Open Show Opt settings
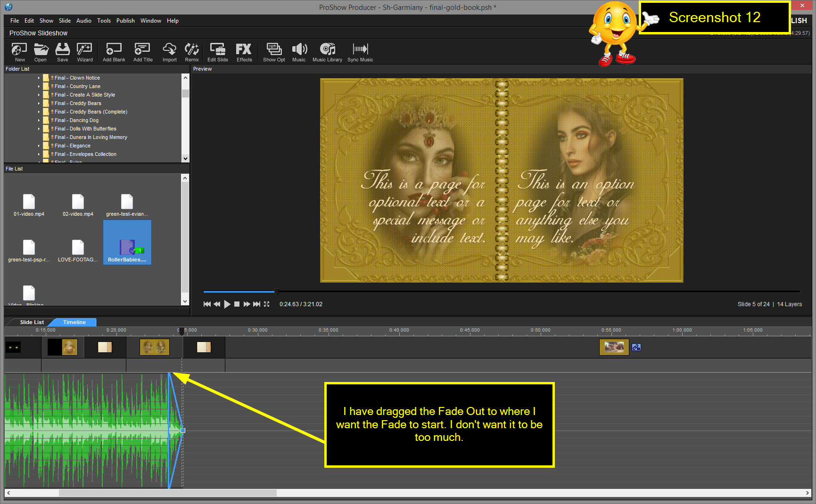816x504 pixels. click(x=274, y=52)
